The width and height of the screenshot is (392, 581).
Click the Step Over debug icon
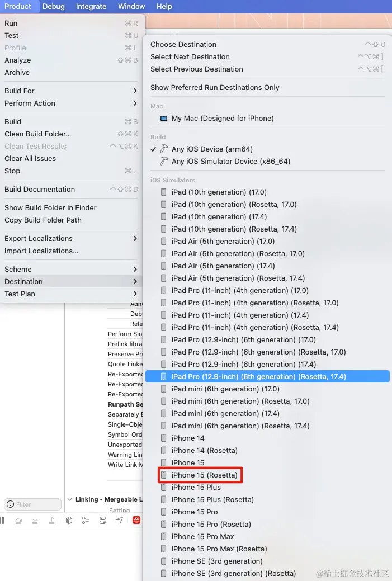[x=18, y=520]
